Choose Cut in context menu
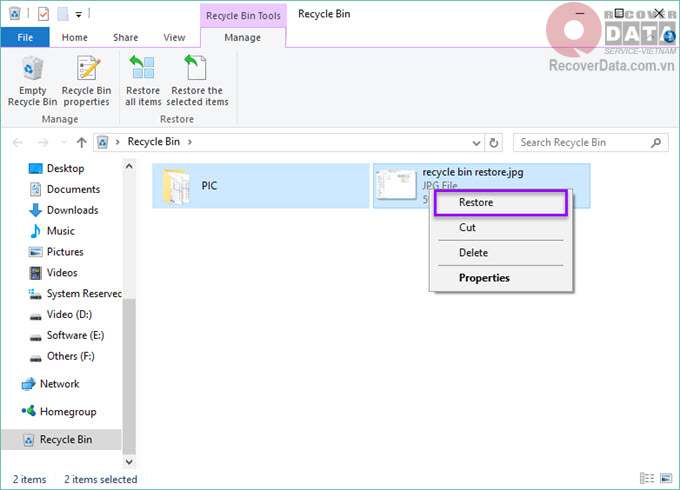 (x=501, y=227)
